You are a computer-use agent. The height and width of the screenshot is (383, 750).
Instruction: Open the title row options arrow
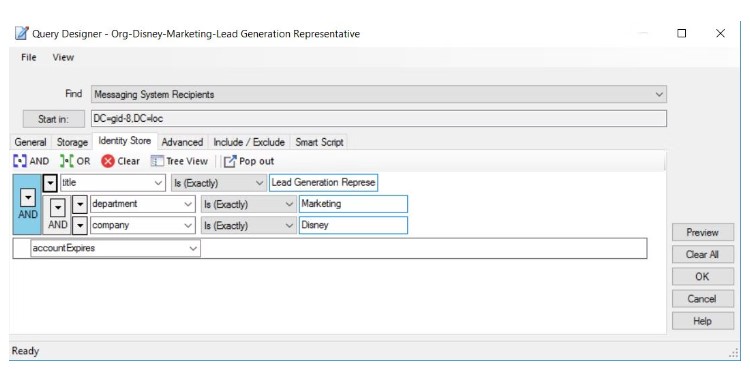click(x=50, y=183)
